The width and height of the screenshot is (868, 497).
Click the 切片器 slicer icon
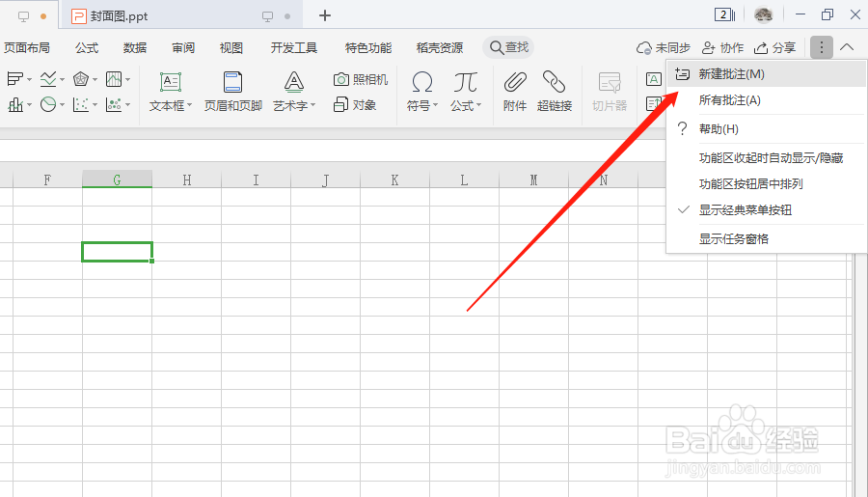click(610, 83)
